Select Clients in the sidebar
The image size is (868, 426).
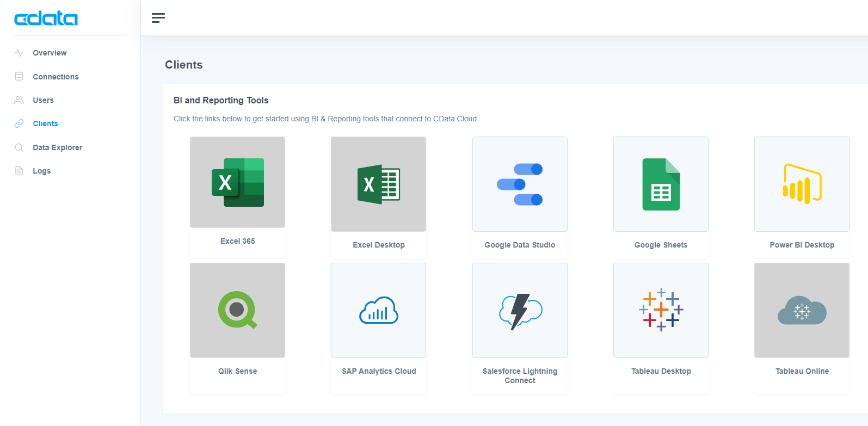[x=45, y=124]
